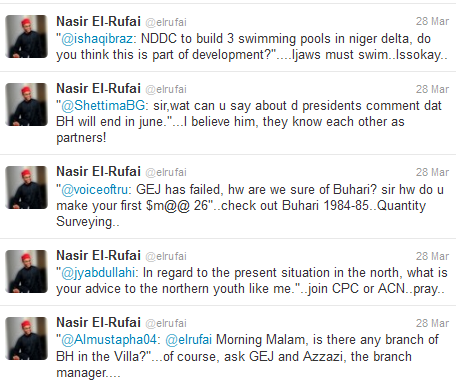
Task: Open avatar thumbnail of the @ishaqibraz tweet
Action: (x=26, y=36)
